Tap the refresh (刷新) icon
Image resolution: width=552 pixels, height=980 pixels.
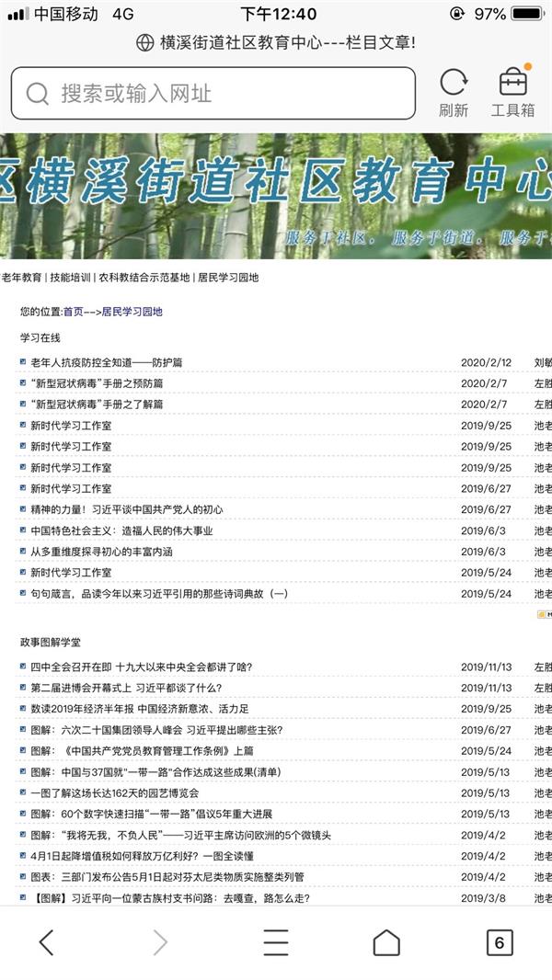pyautogui.click(x=453, y=84)
